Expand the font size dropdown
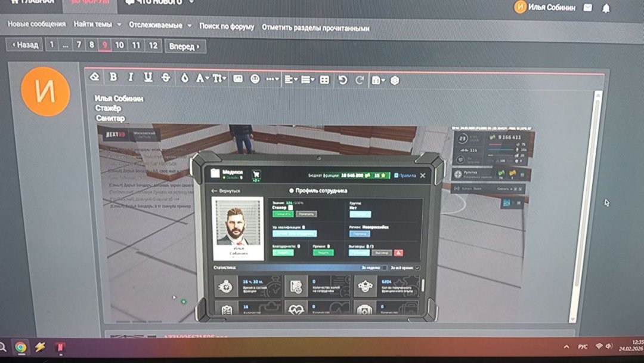 click(219, 79)
